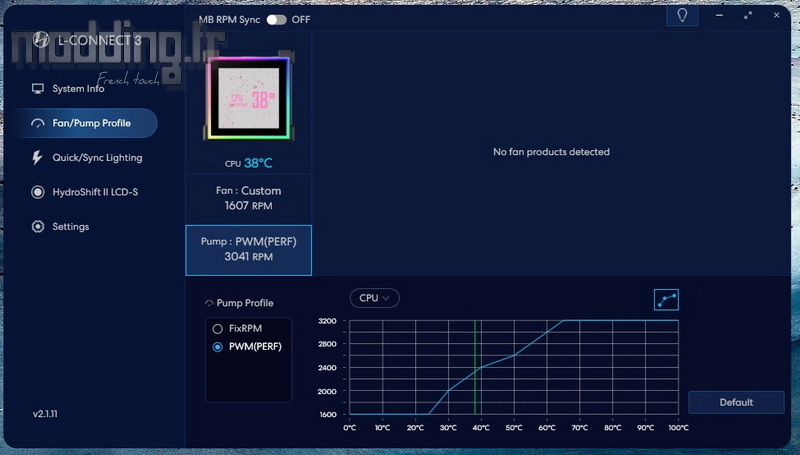Click the curve point at 65°C
The height and width of the screenshot is (455, 800).
pos(563,321)
